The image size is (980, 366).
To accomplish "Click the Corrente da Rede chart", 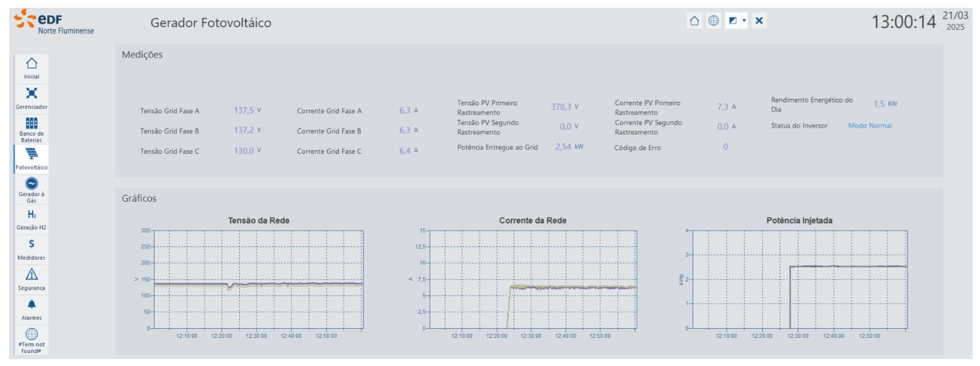I will pos(532,279).
